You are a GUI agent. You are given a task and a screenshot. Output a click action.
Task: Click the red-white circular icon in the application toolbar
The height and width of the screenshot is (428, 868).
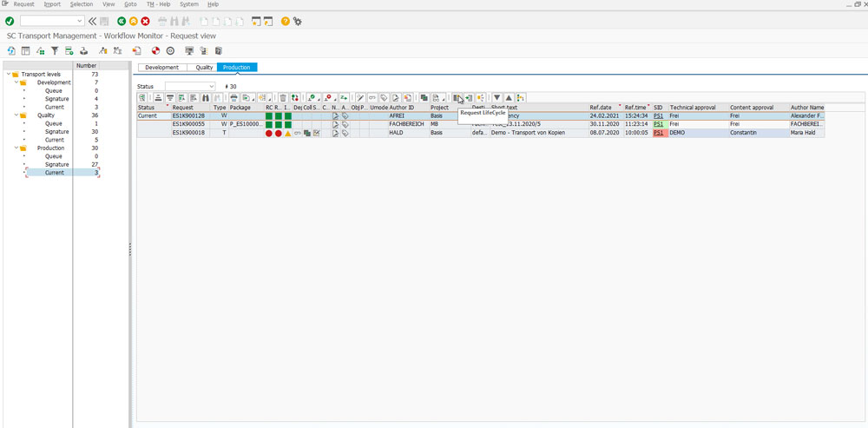click(155, 50)
